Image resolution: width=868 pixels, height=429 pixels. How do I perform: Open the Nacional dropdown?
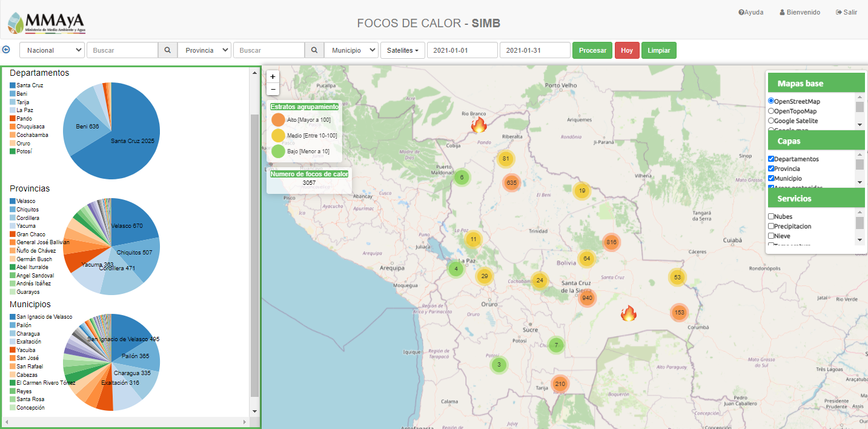pos(52,50)
